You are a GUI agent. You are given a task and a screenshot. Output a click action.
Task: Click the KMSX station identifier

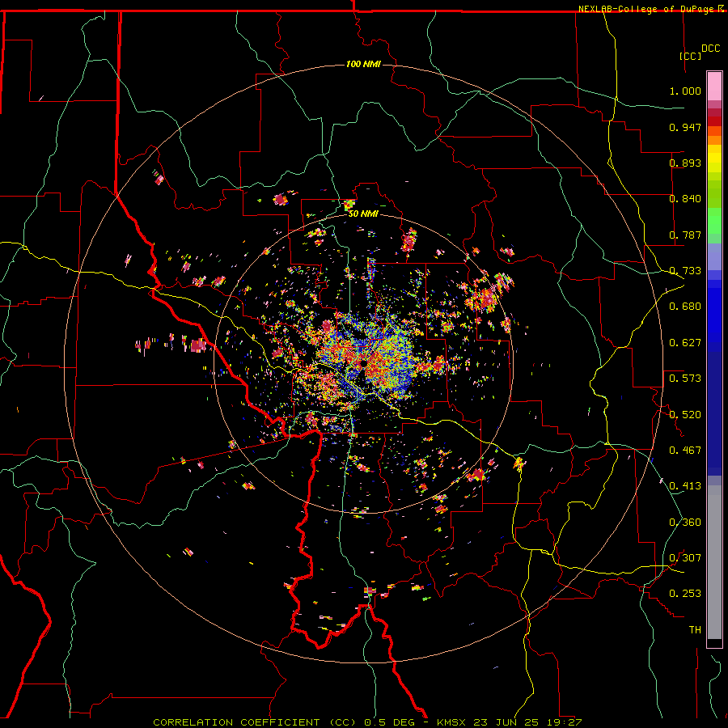click(451, 722)
